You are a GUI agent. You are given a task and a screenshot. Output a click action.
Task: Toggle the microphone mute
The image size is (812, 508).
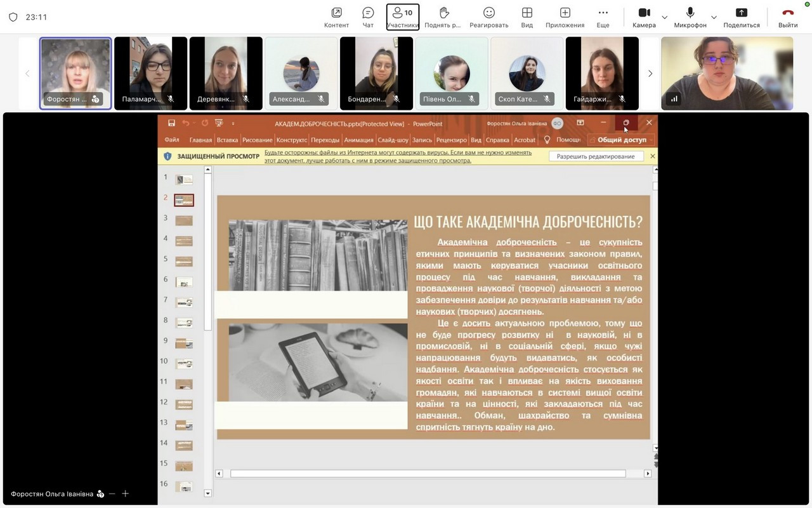click(690, 17)
